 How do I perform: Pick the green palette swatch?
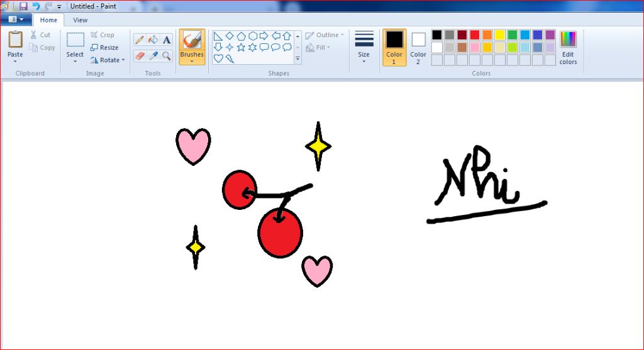tap(512, 35)
